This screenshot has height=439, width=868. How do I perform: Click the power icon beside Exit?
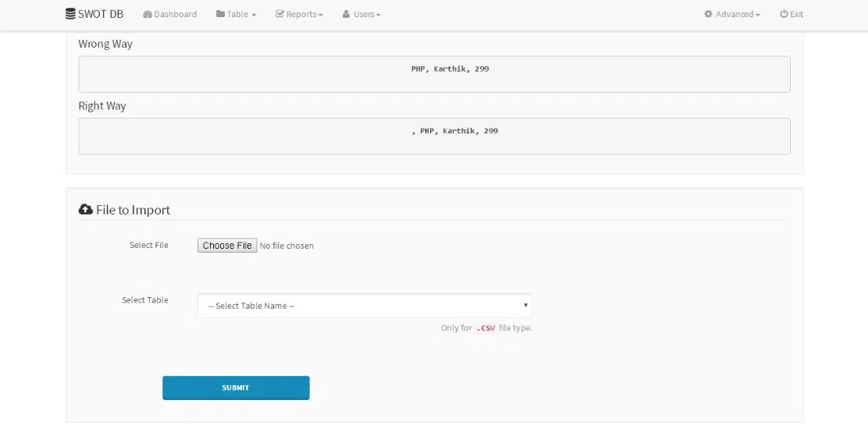point(784,14)
